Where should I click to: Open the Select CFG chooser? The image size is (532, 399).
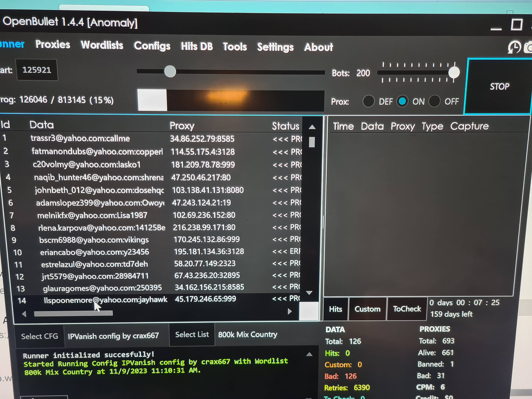[x=40, y=336]
